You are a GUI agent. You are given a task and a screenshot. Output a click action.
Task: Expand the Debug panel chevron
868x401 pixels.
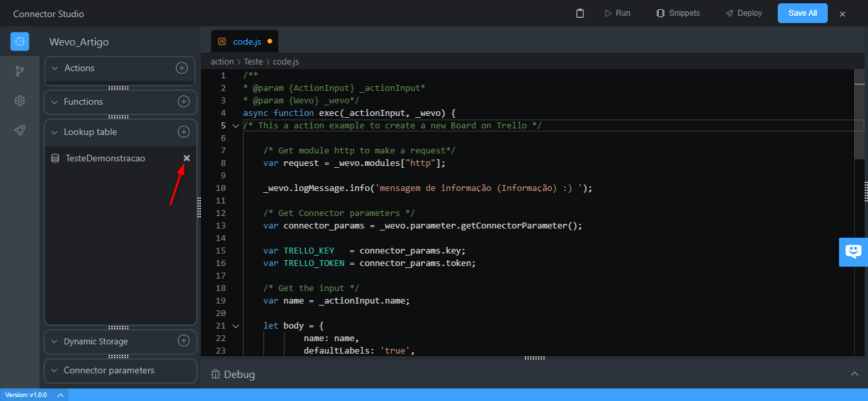pyautogui.click(x=854, y=374)
